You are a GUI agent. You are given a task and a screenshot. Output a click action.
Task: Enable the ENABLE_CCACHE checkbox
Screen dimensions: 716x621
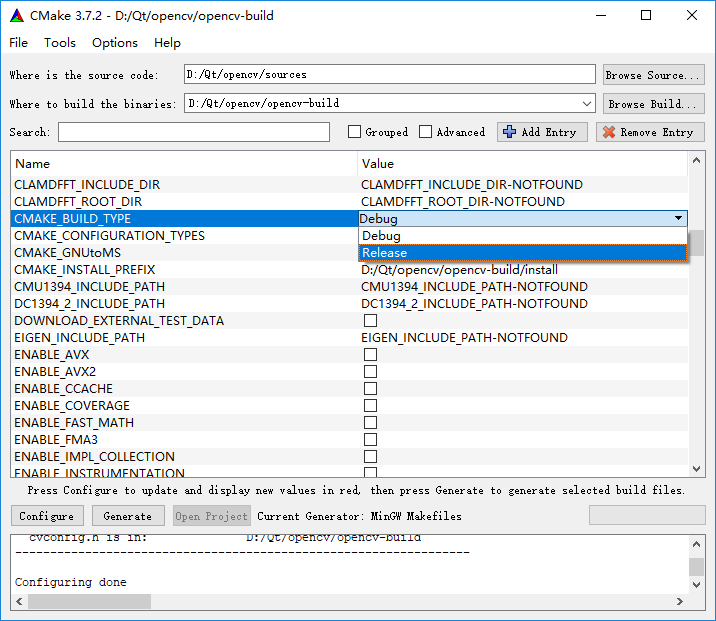[x=370, y=388]
